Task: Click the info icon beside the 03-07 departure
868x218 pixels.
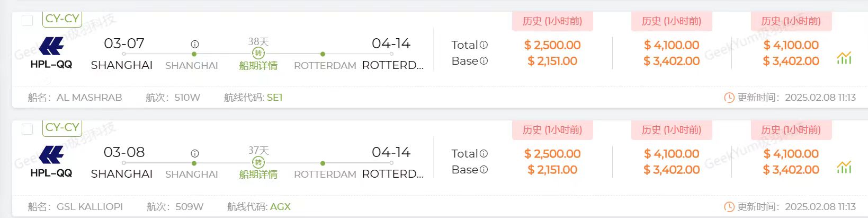Action: [x=194, y=45]
